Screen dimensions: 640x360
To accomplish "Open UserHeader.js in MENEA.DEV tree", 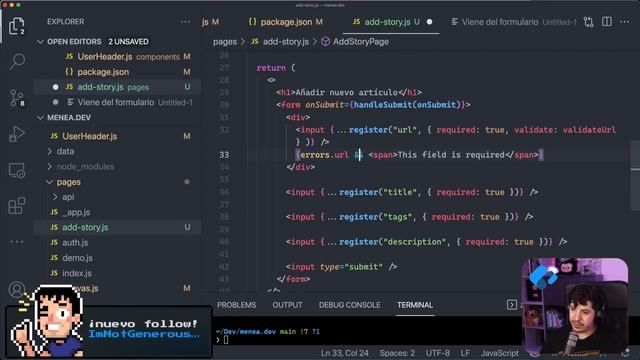I will tap(118, 136).
